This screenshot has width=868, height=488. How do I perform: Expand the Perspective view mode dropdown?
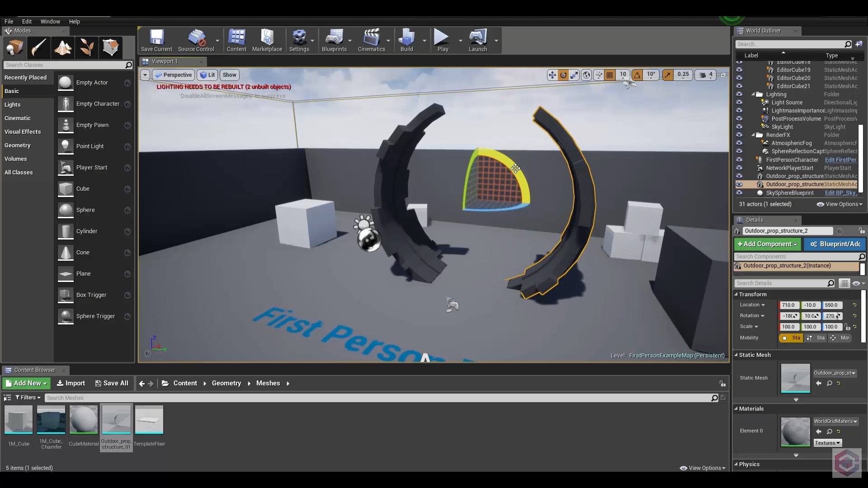coord(174,75)
